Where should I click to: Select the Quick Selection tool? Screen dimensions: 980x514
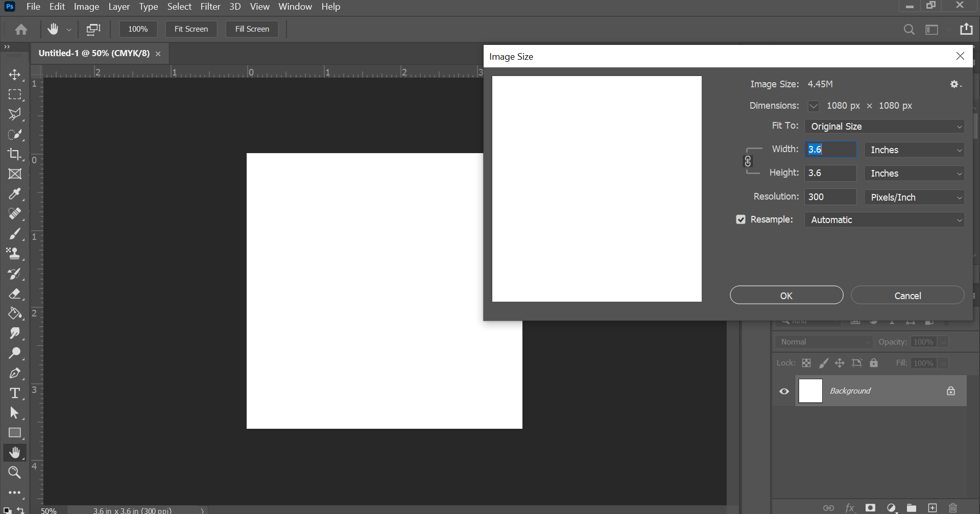(x=14, y=134)
